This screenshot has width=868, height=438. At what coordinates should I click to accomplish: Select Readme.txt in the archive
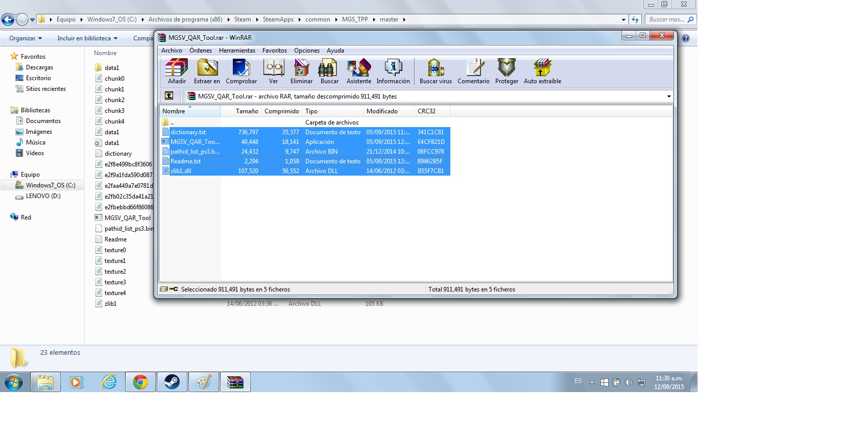pos(186,161)
